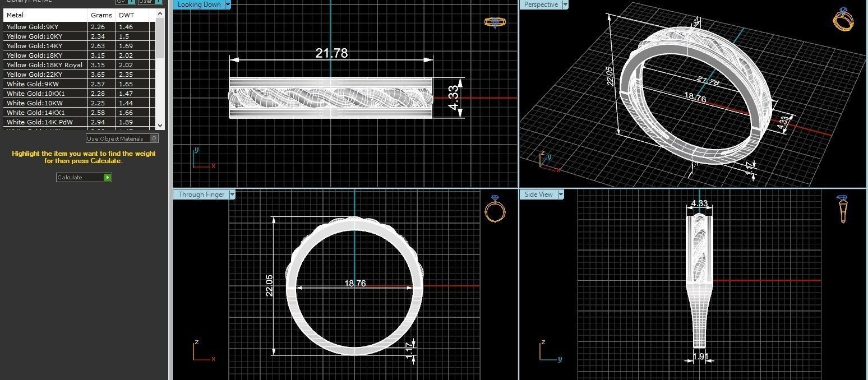Click the 21.78 dimension in Looking Down view

coord(331,53)
